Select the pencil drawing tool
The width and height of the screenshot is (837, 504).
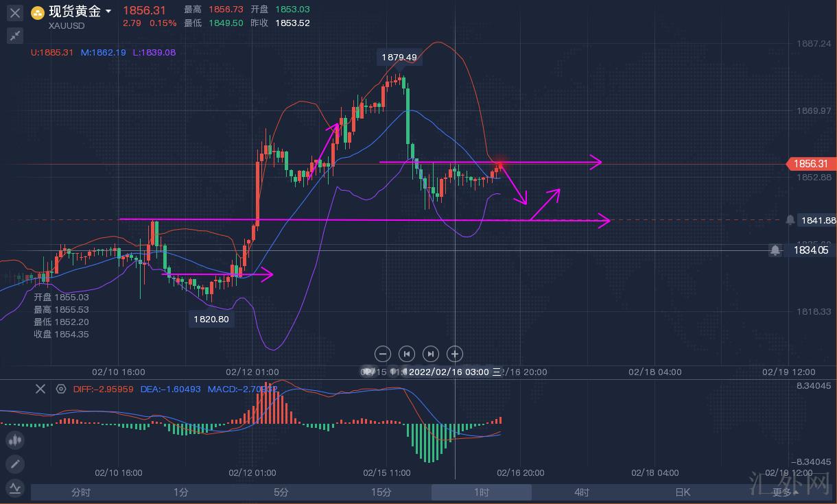coord(14,464)
